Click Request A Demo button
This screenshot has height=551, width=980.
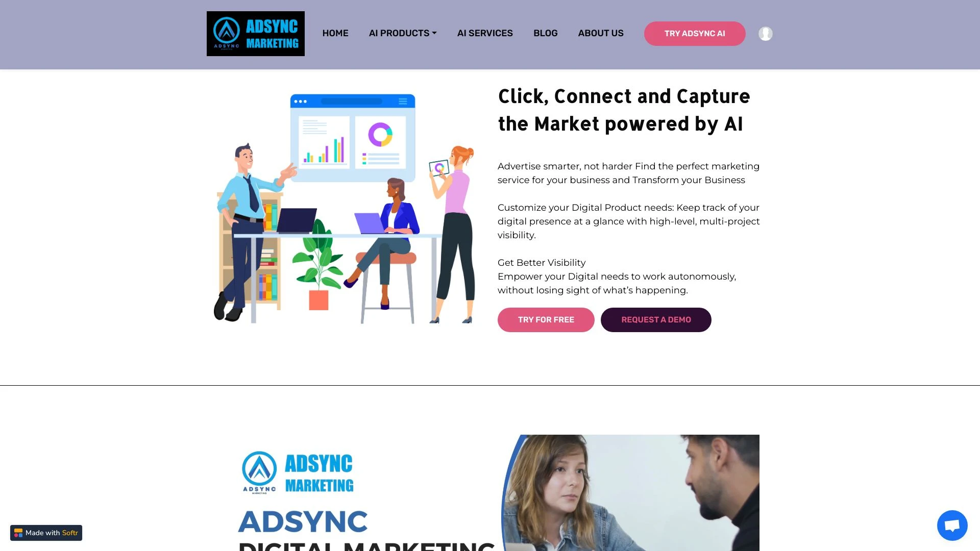coord(656,319)
